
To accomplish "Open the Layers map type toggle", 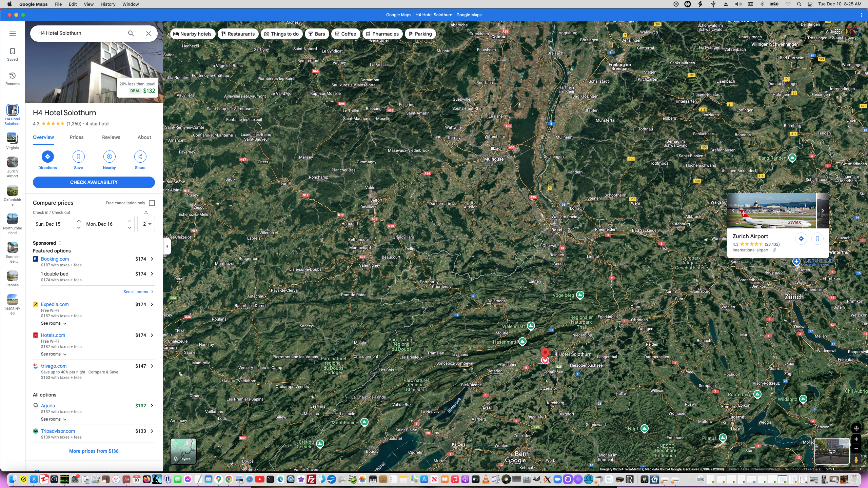I will [183, 451].
